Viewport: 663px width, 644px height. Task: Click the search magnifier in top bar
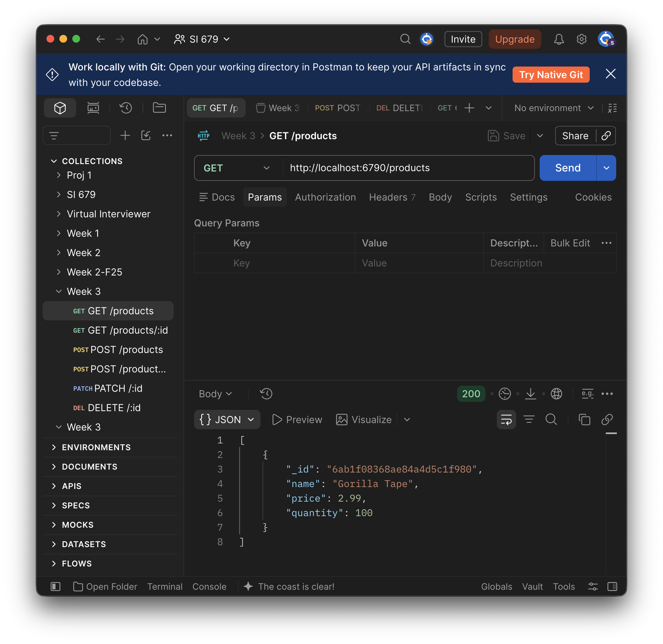point(405,39)
